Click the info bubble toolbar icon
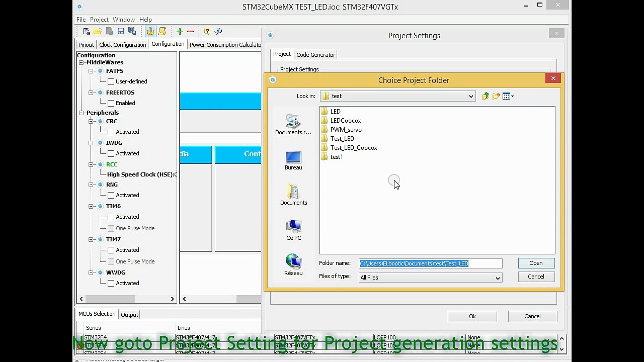 pos(218,31)
